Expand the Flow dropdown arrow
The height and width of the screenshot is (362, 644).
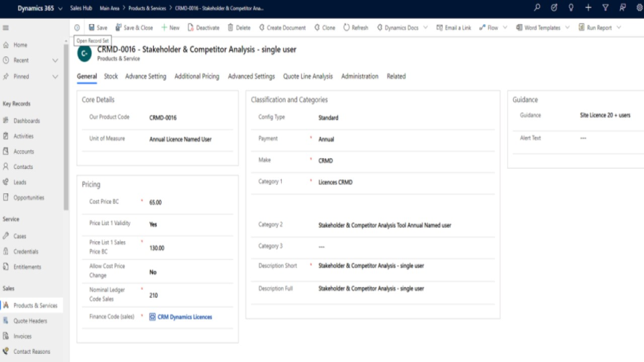tap(505, 27)
